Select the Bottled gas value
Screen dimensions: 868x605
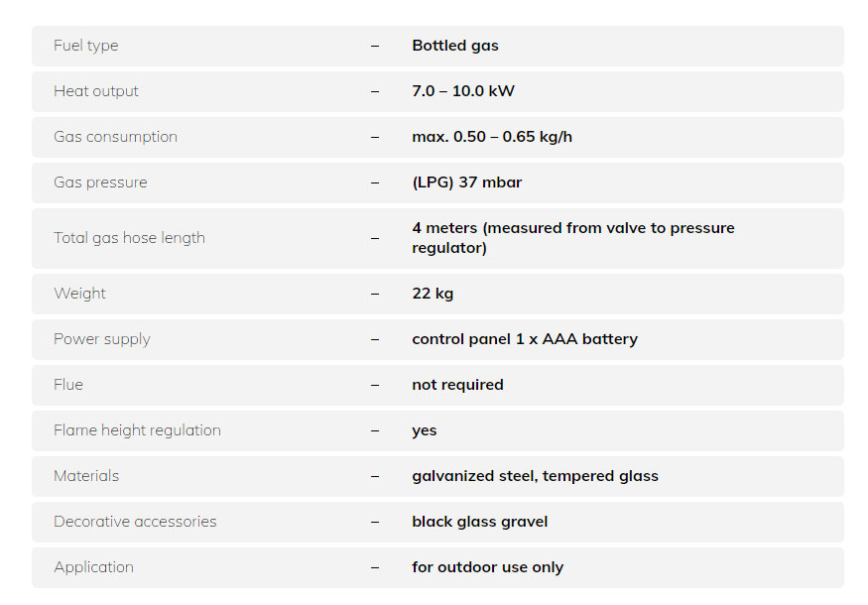point(455,46)
